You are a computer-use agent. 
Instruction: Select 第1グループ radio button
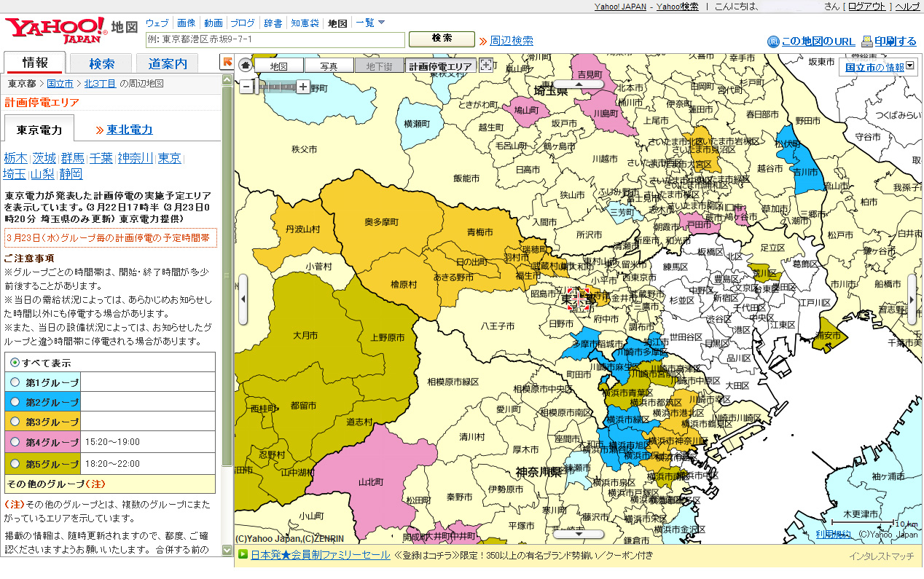pos(15,382)
